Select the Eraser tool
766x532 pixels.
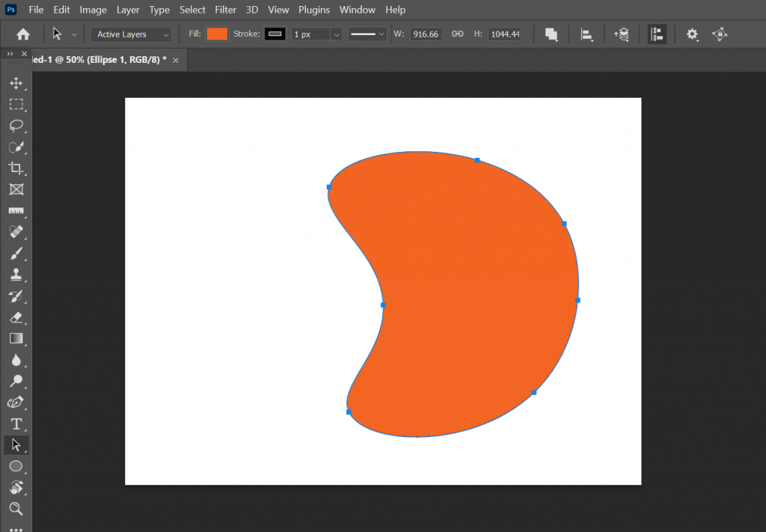point(16,317)
